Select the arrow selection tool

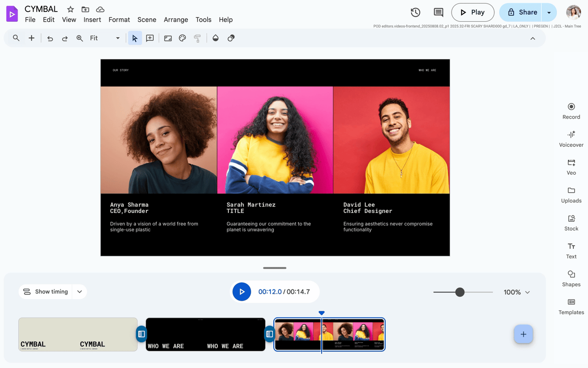click(x=135, y=38)
